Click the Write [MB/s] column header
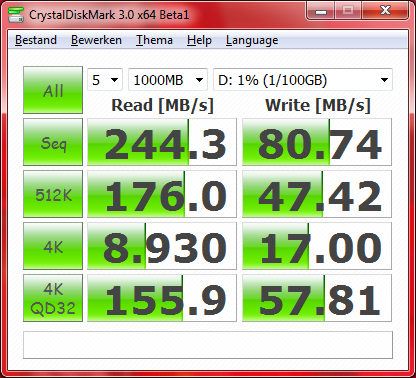Viewport: 416px width, 378px height. [x=318, y=105]
